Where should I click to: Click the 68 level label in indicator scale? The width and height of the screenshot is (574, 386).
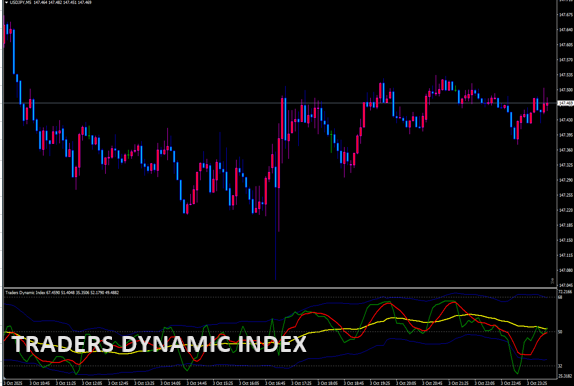(560, 297)
